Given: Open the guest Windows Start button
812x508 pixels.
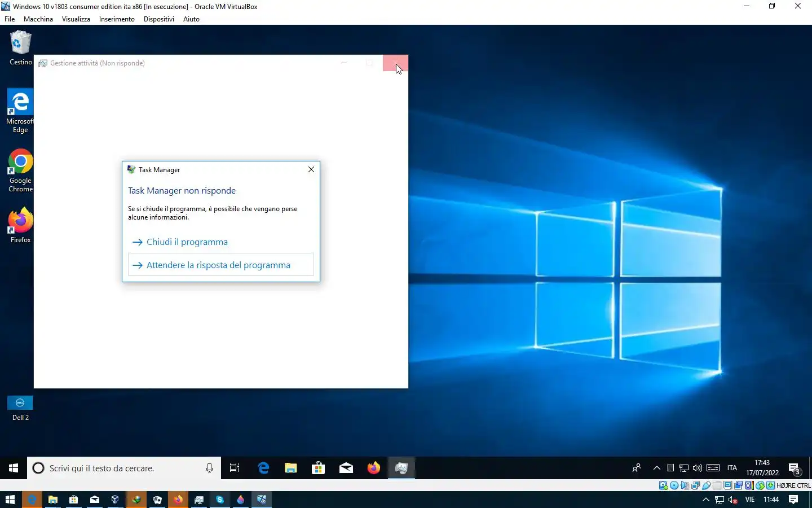Looking at the screenshot, I should point(14,468).
